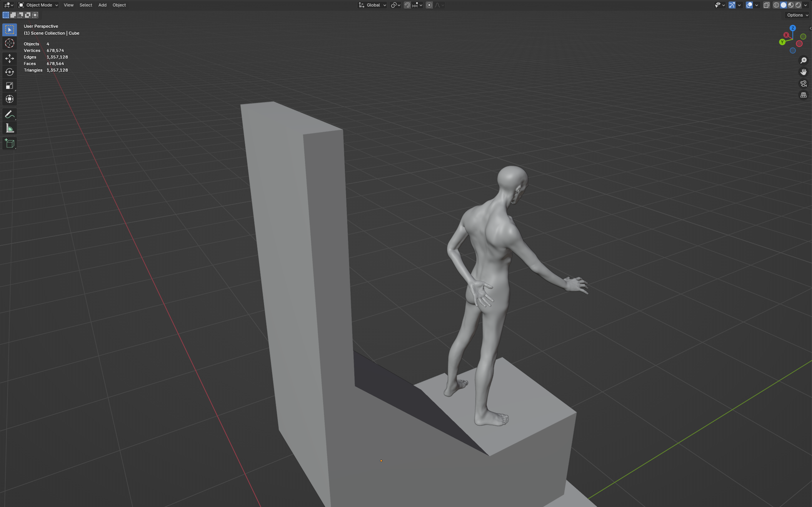The height and width of the screenshot is (507, 812).
Task: Select the Measure tool
Action: click(9, 128)
